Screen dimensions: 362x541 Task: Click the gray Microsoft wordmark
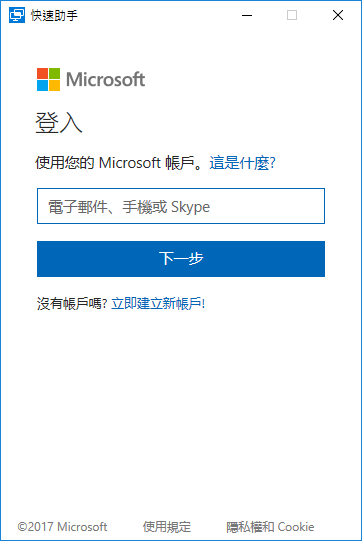click(x=105, y=79)
